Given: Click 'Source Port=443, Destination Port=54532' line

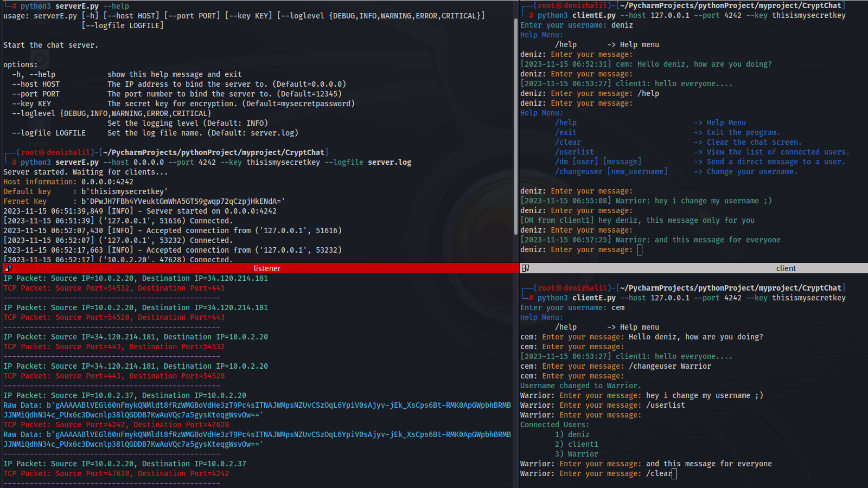Looking at the screenshot, I should (x=114, y=347).
